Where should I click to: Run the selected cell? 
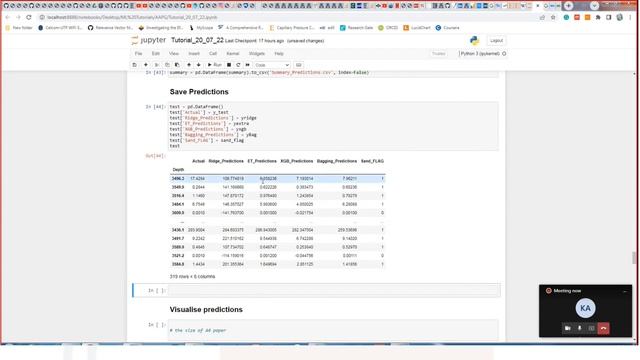pyautogui.click(x=214, y=65)
